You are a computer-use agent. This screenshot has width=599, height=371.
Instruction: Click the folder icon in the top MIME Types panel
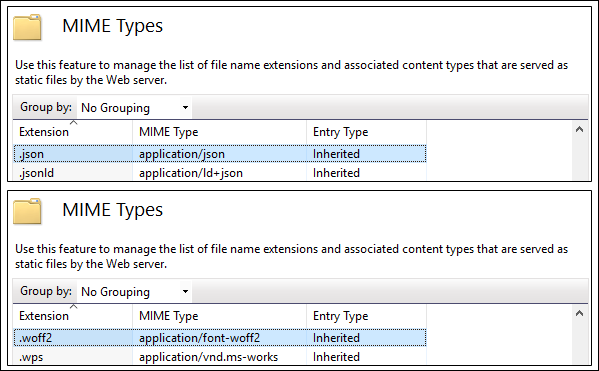tap(27, 27)
